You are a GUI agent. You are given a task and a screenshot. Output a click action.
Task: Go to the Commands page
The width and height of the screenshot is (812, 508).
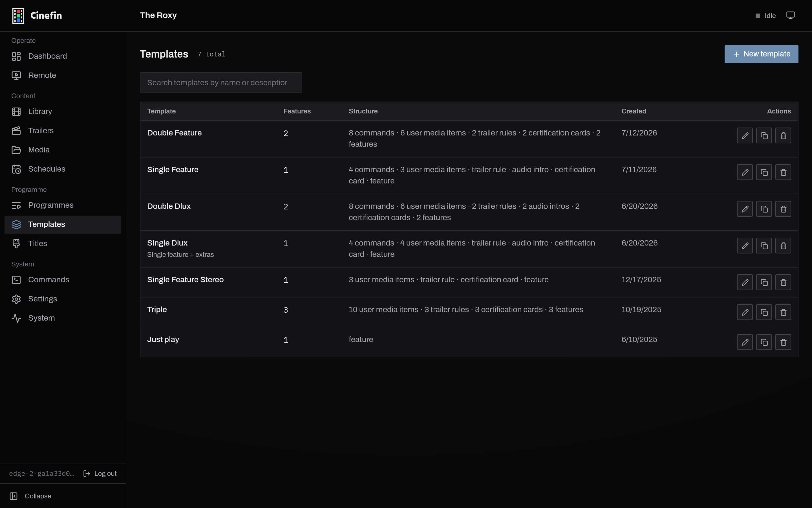coord(63,280)
